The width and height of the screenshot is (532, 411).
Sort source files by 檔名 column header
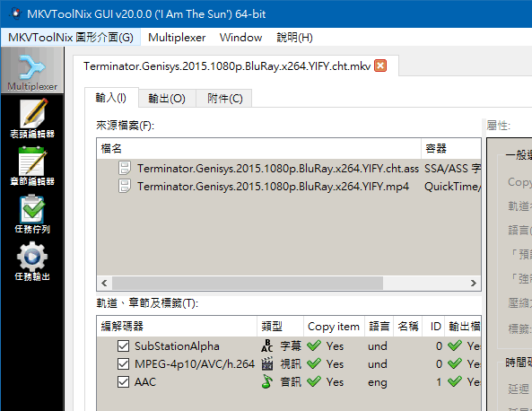259,148
